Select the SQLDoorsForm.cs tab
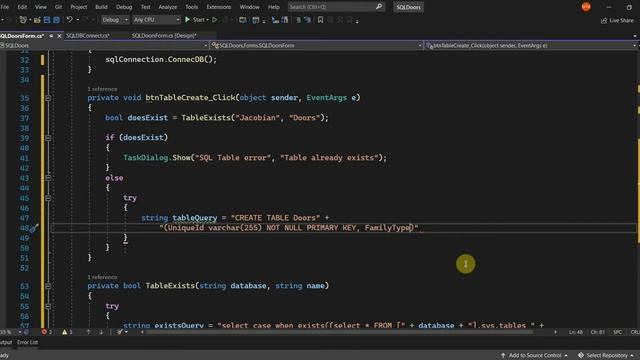The height and width of the screenshot is (360, 640). (22, 36)
